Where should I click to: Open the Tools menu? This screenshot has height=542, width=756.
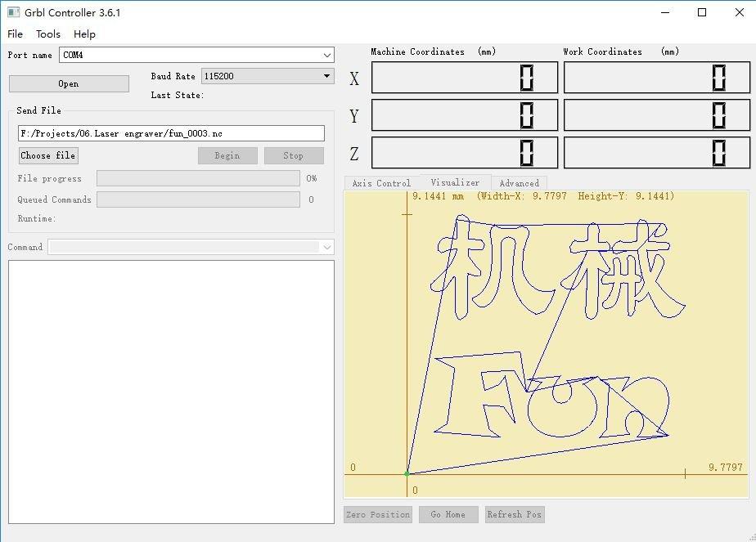pyautogui.click(x=48, y=34)
